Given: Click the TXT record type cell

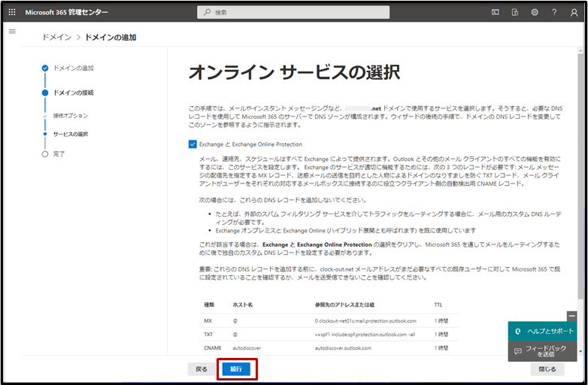Looking at the screenshot, I should pos(208,335).
